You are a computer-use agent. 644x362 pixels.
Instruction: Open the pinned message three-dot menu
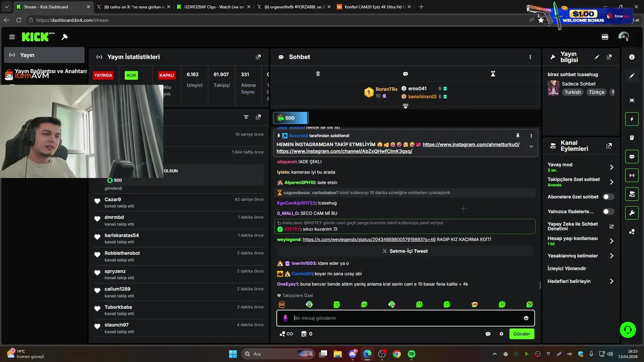point(531,136)
